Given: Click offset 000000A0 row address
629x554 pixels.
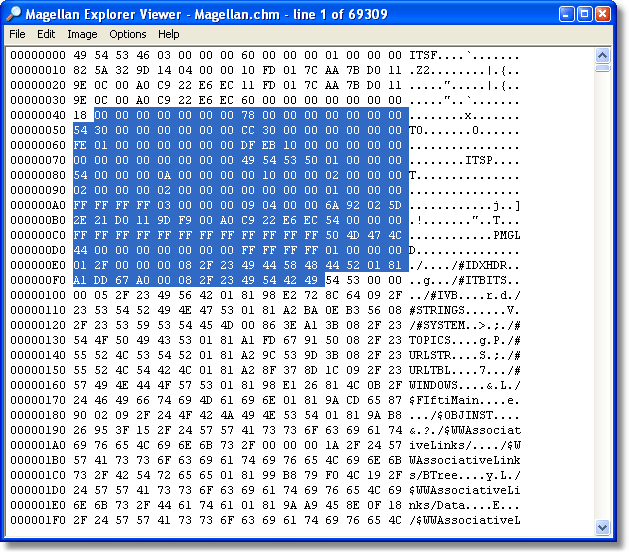Looking at the screenshot, I should [x=38, y=205].
